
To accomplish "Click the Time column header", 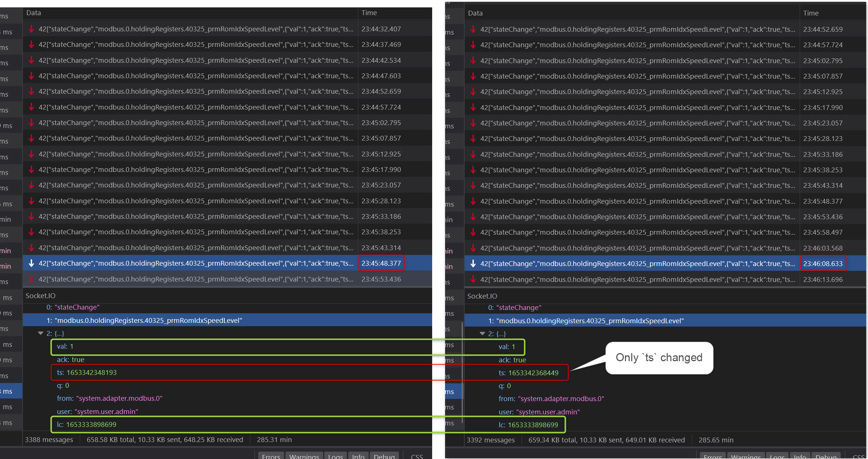I will [x=369, y=13].
